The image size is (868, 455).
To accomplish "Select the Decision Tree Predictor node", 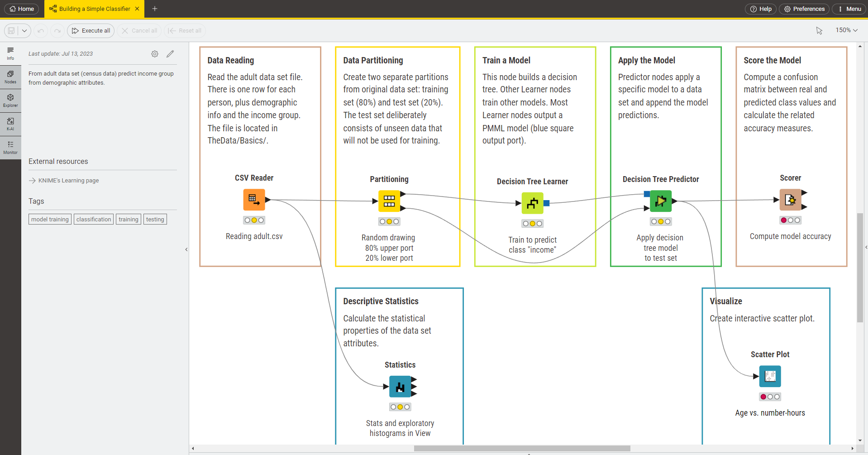I will coord(660,201).
